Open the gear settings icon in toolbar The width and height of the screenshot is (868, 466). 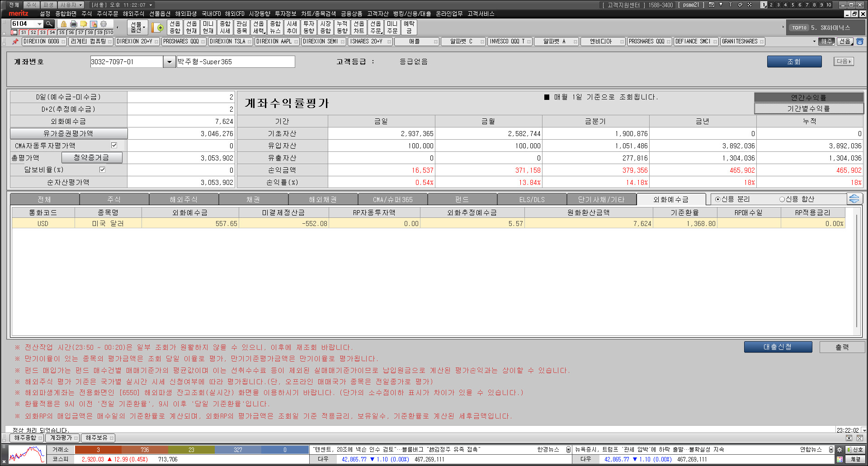coord(104,24)
